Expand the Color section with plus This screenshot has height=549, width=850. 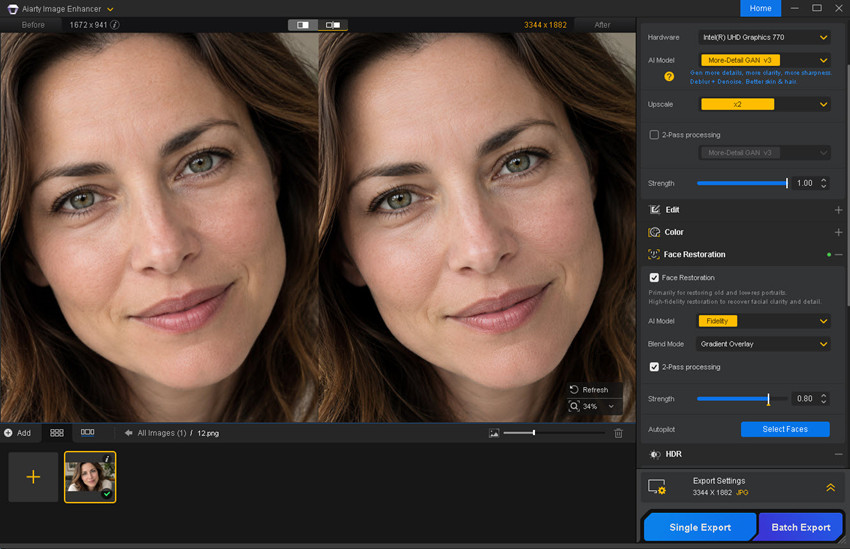838,232
